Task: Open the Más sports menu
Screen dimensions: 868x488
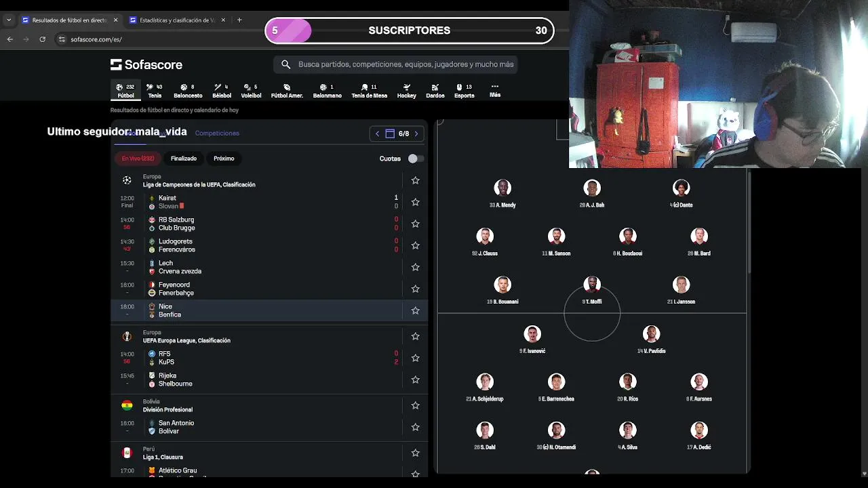Action: tap(495, 90)
